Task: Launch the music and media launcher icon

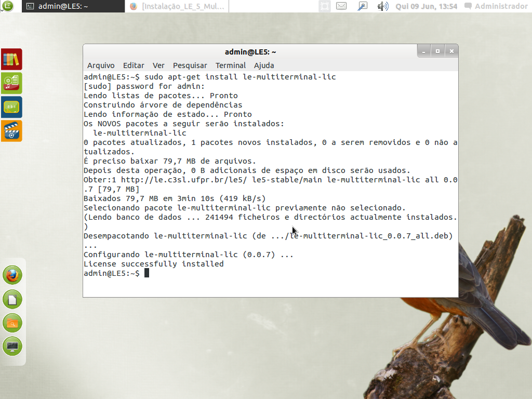Action: click(x=11, y=83)
